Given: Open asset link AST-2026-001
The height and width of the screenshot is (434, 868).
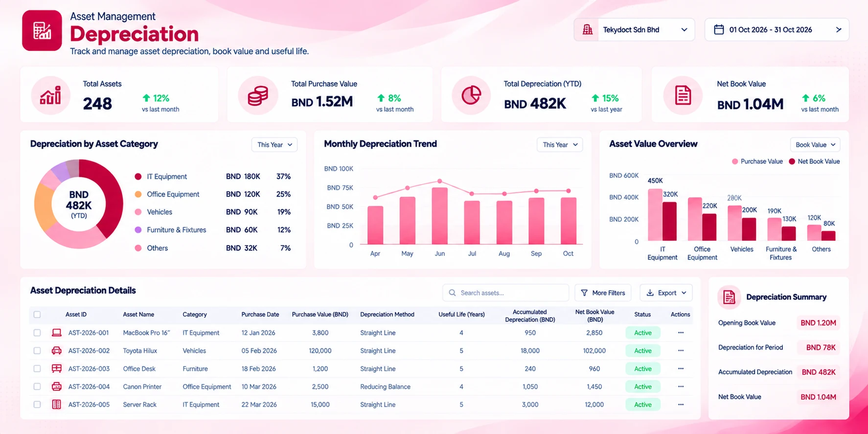Looking at the screenshot, I should tap(89, 333).
